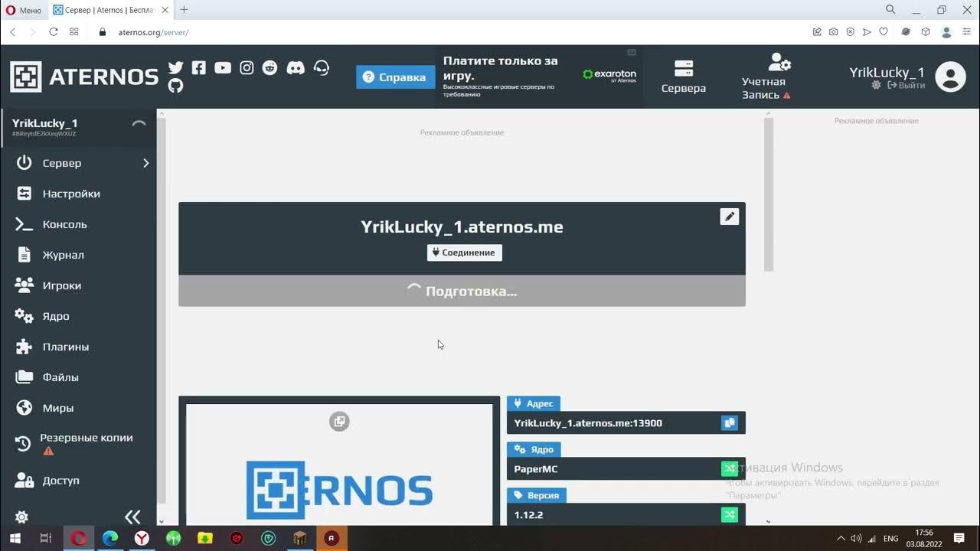Viewport: 980px width, 551px height.
Task: Expand the Сервер submenu chevron
Action: click(145, 163)
